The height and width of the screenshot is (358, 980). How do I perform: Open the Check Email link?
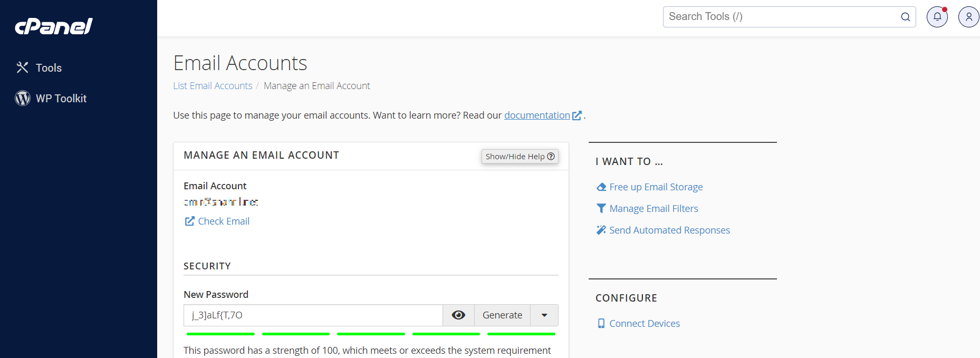click(x=224, y=221)
